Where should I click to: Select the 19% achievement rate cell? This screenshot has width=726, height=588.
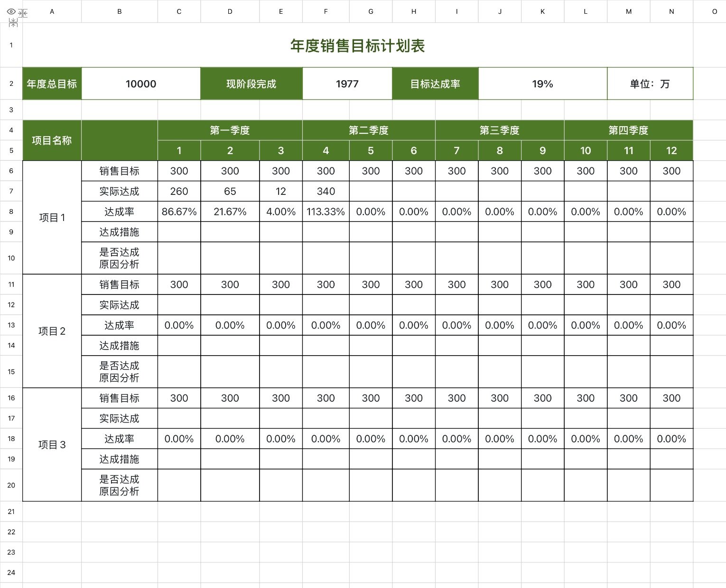click(543, 83)
